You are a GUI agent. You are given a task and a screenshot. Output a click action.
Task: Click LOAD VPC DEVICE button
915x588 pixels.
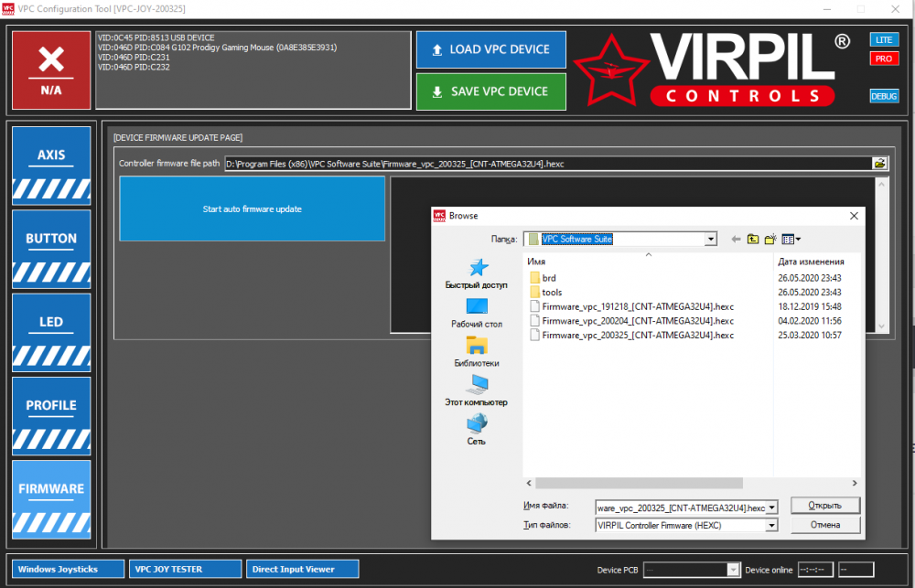[490, 49]
